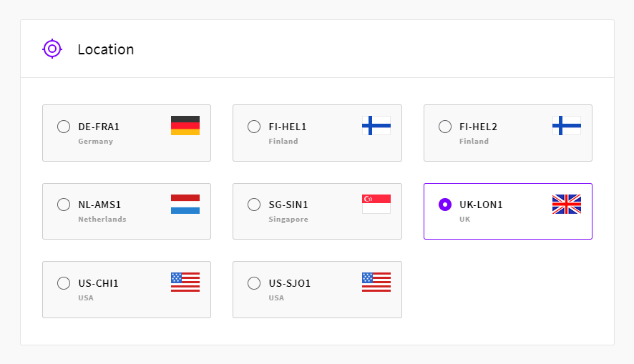Click the Finland flag on FI-HEL2

[x=567, y=126]
